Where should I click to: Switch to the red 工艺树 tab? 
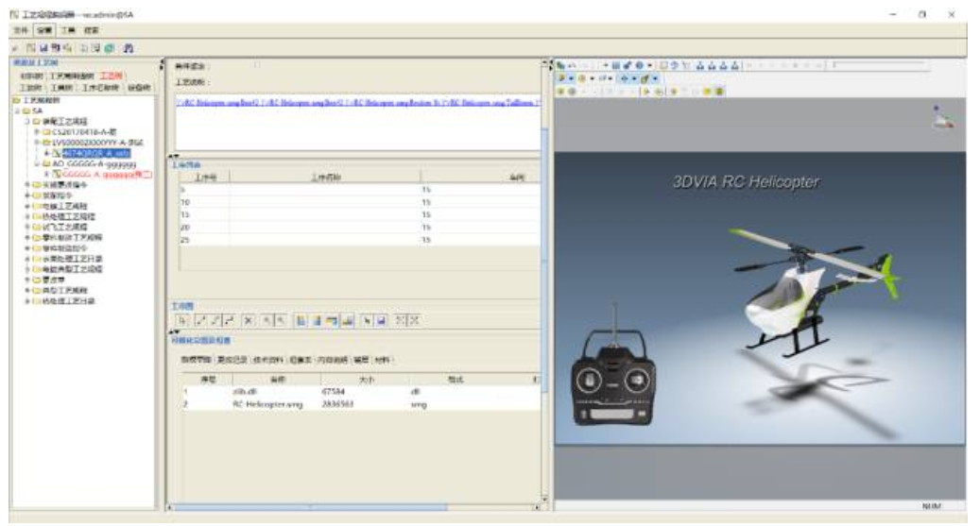(112, 76)
